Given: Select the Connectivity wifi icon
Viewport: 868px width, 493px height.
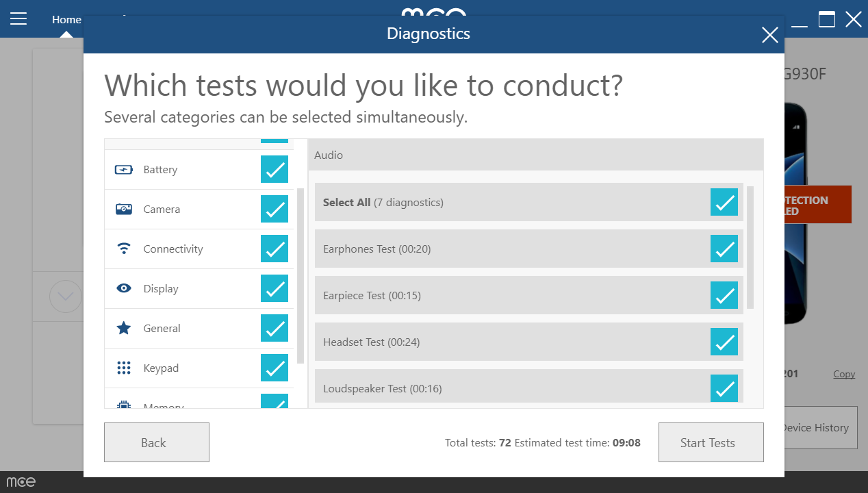Looking at the screenshot, I should click(x=124, y=249).
